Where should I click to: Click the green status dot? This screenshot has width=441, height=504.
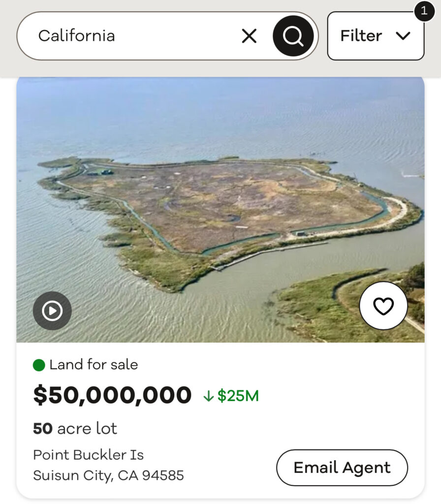point(39,365)
